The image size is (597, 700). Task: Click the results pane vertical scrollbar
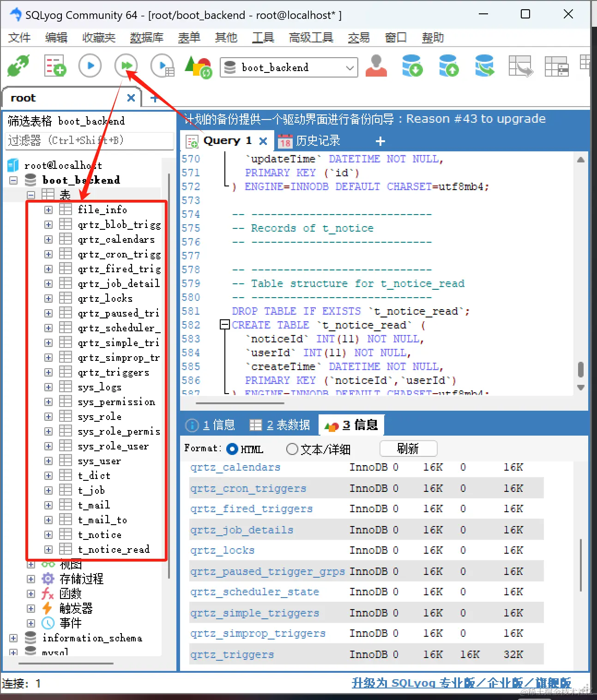(581, 565)
